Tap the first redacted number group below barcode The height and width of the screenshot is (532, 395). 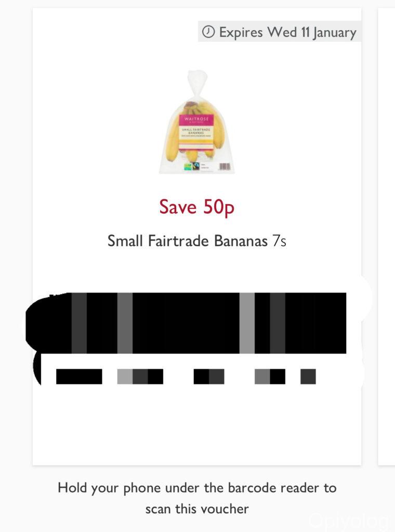click(79, 377)
